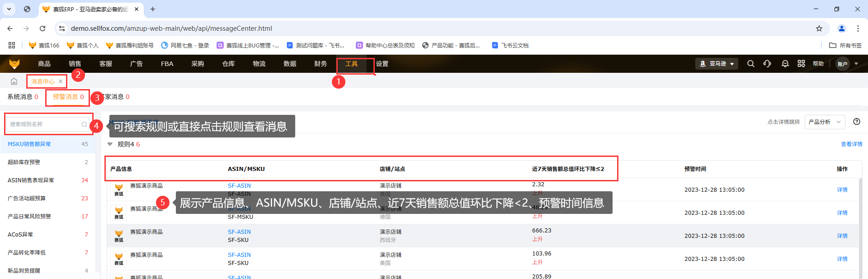This screenshot has height=279, width=868.
Task: Open tab search dropdown arrow
Action: pos(9,9)
